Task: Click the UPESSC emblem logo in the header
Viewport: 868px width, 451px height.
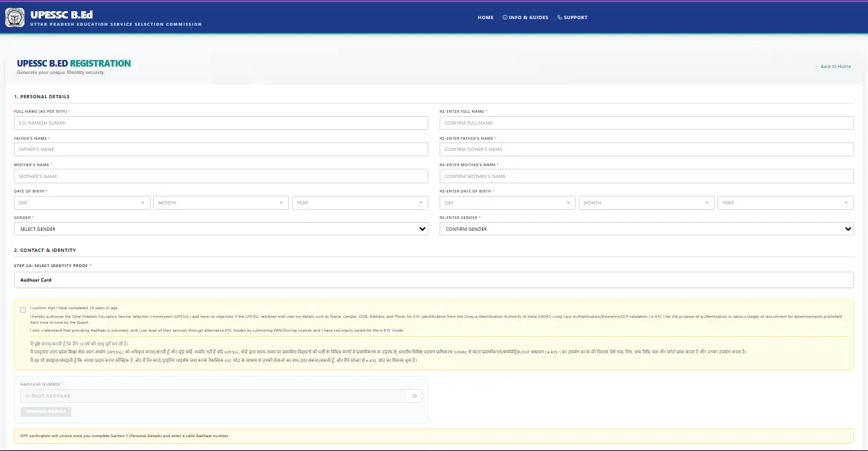Action: (x=15, y=17)
